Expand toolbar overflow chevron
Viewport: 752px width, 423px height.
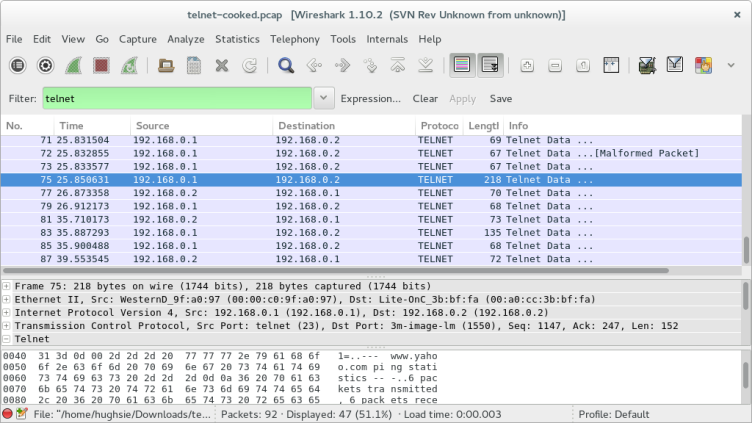pos(731,65)
